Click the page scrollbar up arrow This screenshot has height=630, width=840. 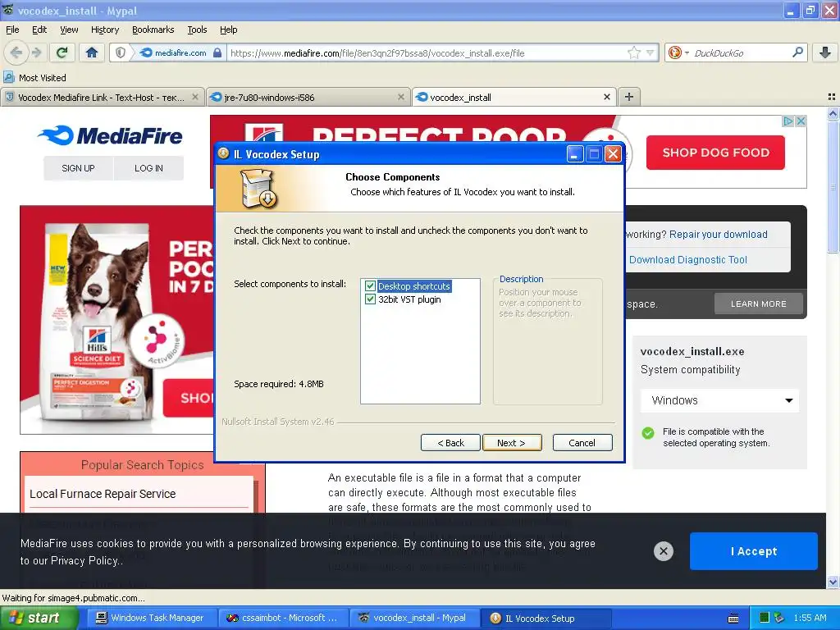point(833,113)
